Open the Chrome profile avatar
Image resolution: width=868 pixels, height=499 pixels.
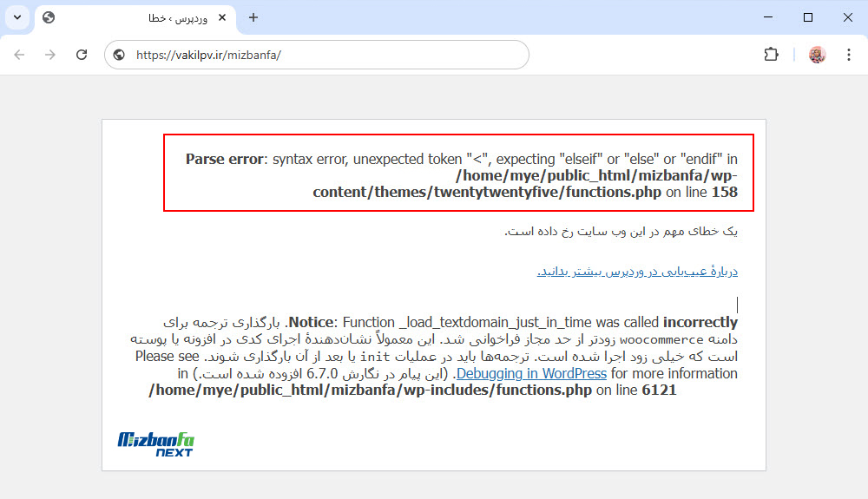pyautogui.click(x=817, y=55)
